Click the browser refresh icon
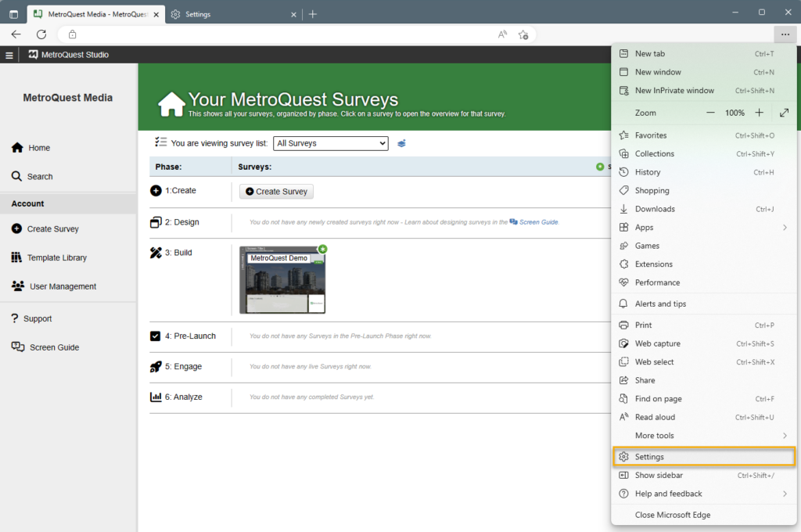The image size is (801, 532). 41,34
